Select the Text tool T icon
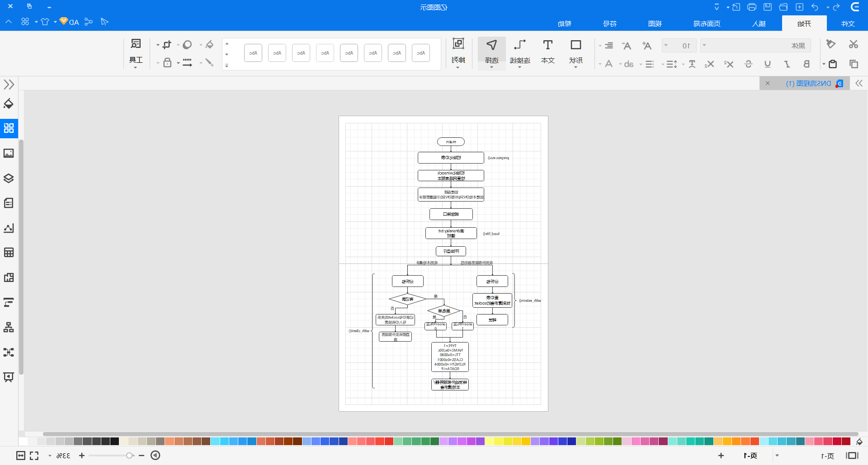868x465 pixels. (548, 52)
